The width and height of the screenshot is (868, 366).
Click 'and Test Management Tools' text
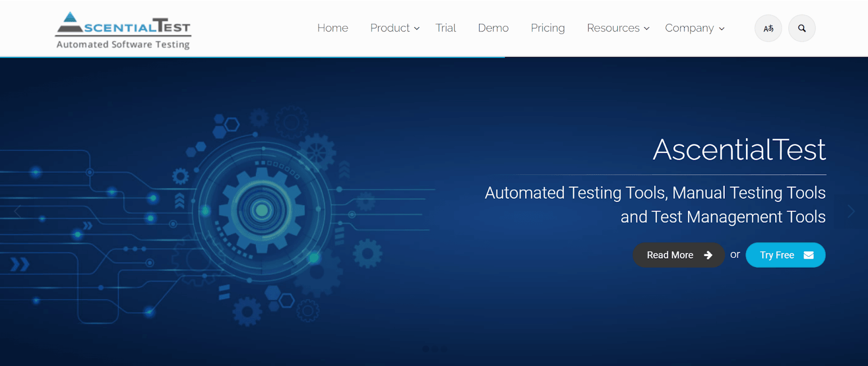pos(723,217)
